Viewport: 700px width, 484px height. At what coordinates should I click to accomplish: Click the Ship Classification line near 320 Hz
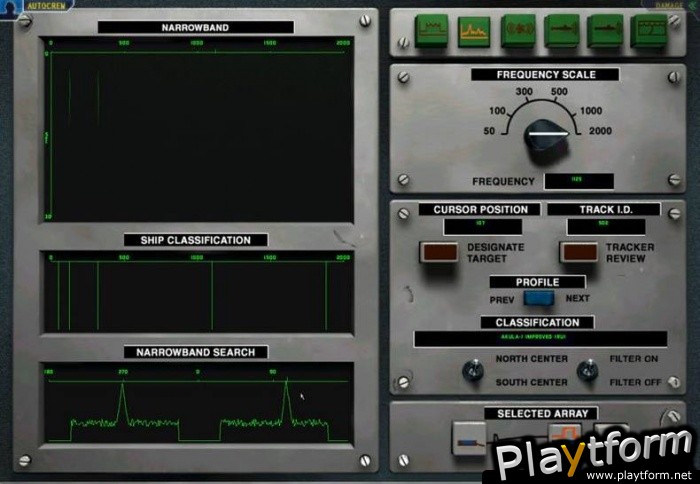(98, 296)
